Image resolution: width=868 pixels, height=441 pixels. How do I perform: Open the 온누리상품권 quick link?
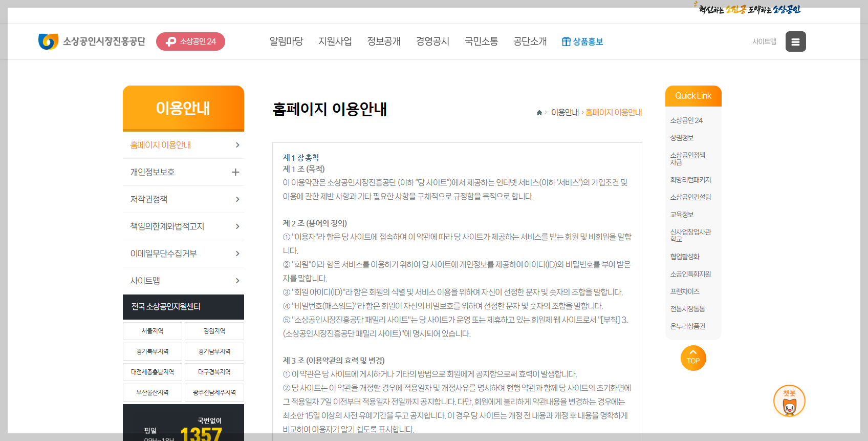(687, 326)
